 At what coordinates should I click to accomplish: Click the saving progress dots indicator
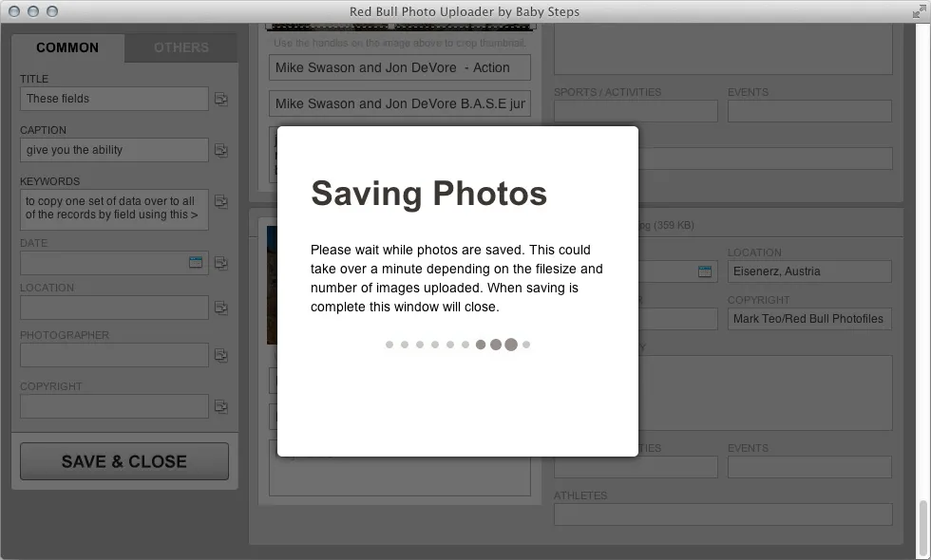[457, 345]
